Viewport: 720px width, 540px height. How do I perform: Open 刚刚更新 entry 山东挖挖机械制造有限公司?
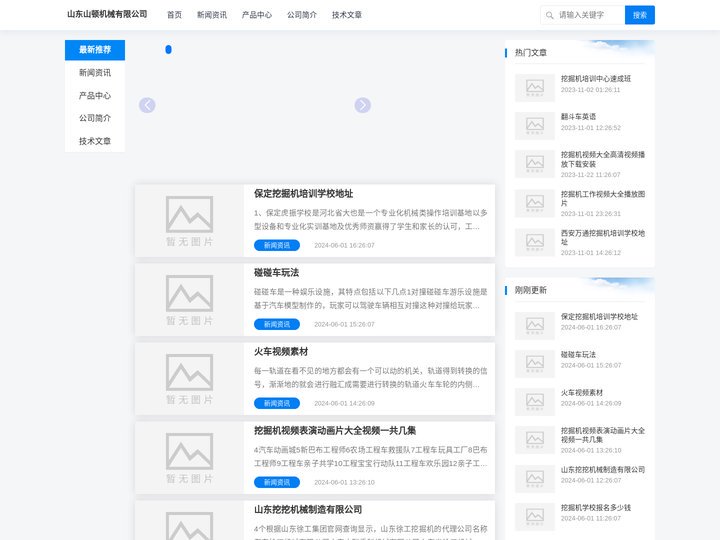pos(602,470)
